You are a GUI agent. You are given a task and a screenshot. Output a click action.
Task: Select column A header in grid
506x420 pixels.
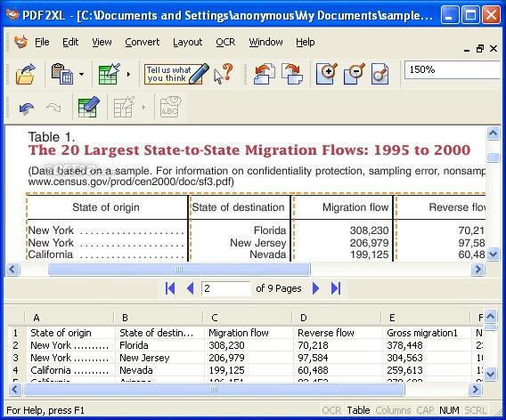click(x=69, y=318)
